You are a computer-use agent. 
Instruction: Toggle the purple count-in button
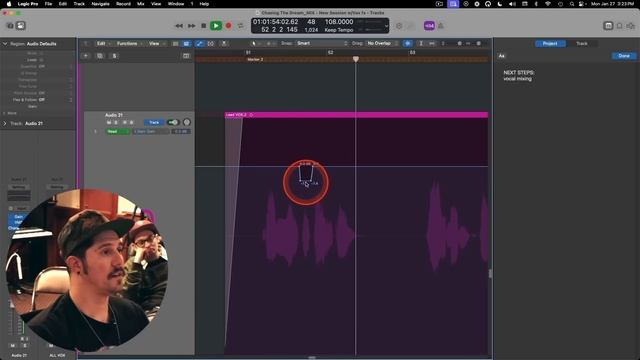click(x=429, y=26)
